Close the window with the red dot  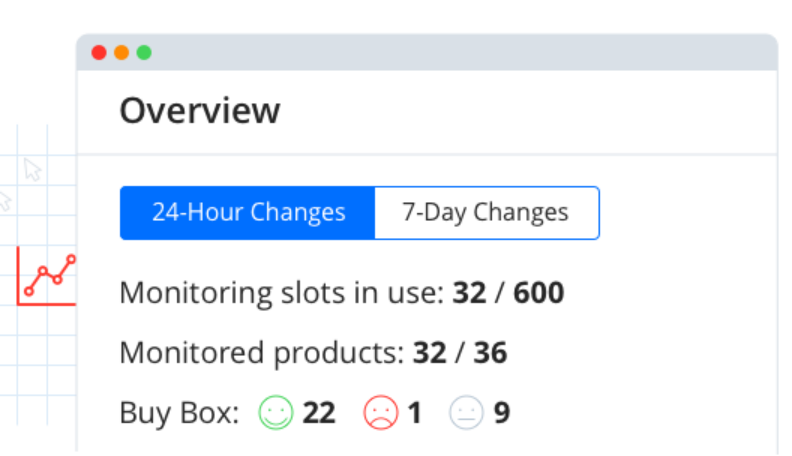click(98, 52)
